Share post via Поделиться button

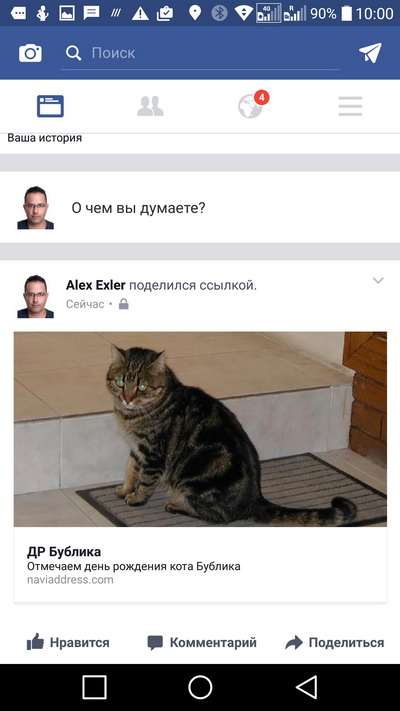(335, 642)
